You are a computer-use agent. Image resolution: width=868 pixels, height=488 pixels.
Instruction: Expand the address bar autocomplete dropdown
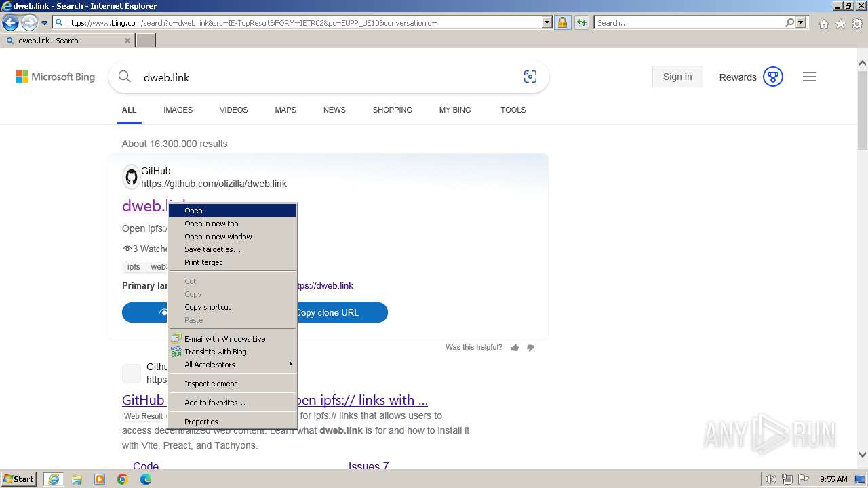pos(547,22)
